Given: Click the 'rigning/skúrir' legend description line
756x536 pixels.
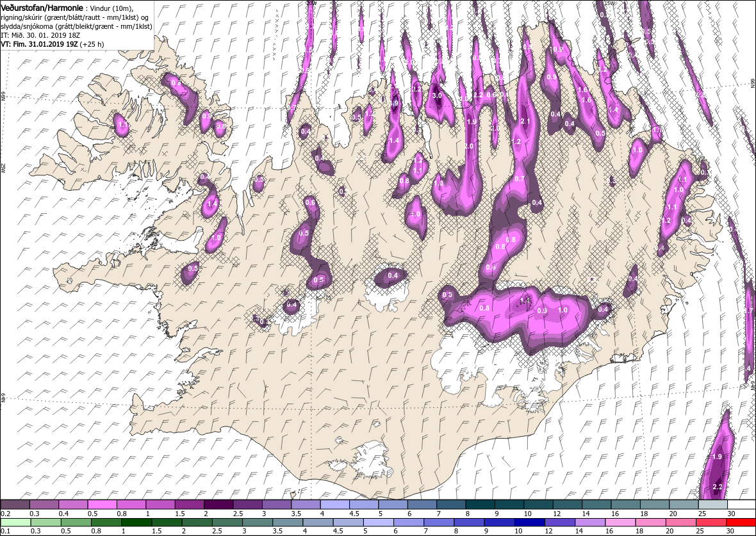Looking at the screenshot, I should 75,18.
